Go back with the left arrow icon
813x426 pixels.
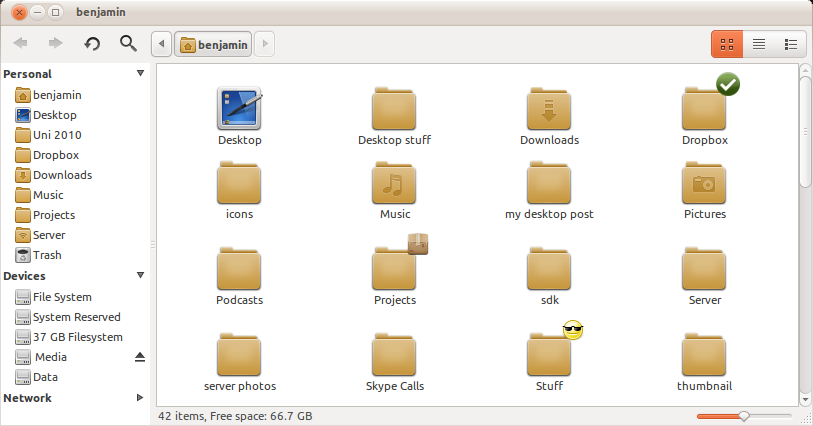(x=22, y=43)
